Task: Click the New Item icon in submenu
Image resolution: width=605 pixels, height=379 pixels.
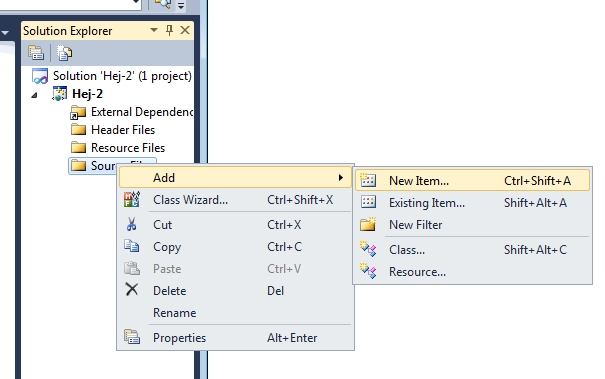Action: pyautogui.click(x=368, y=180)
